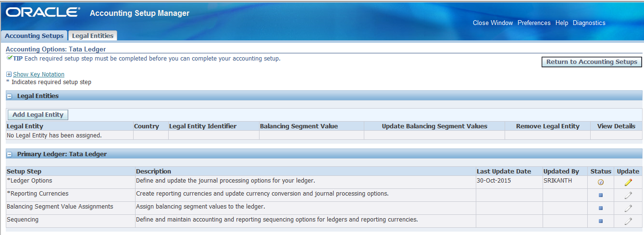Select the Accounting Setups tab
Image resolution: width=644 pixels, height=235 pixels.
point(34,36)
